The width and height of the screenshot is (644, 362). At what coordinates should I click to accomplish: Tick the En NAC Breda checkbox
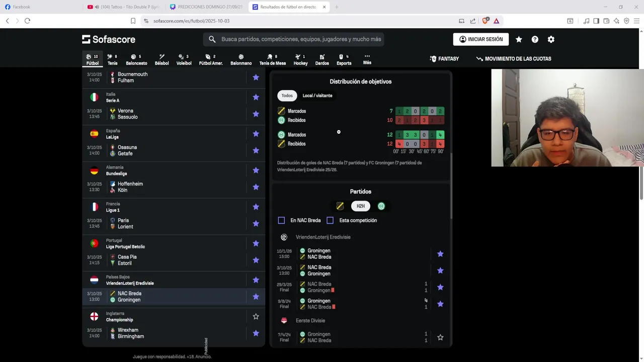(281, 220)
